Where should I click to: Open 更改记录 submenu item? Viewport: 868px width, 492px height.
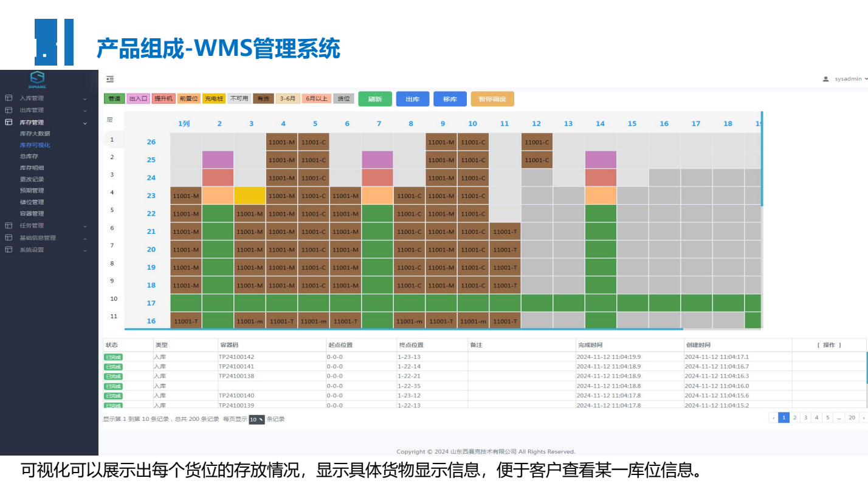point(32,179)
